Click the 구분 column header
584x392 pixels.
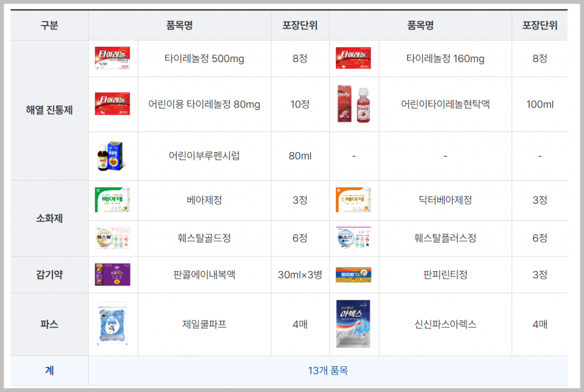(49, 25)
